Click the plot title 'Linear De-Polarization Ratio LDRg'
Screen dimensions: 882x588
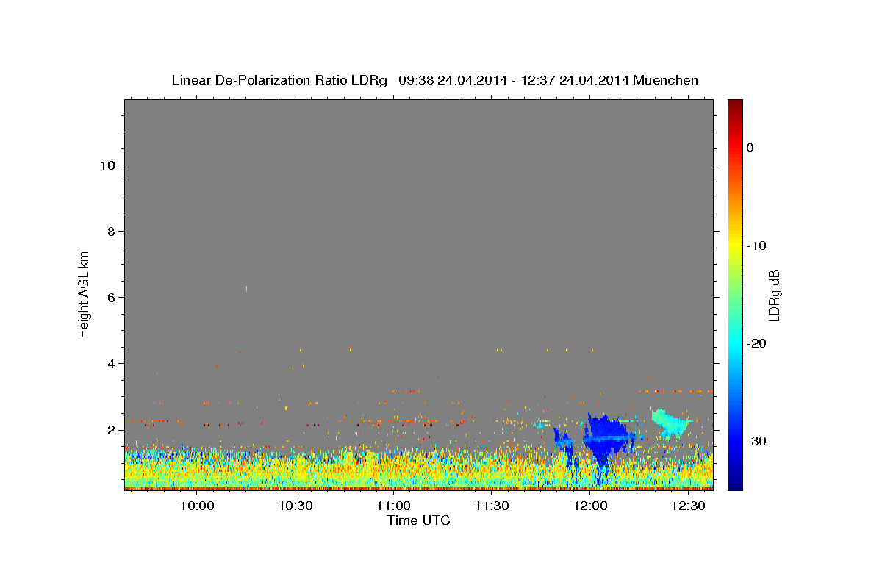coord(279,80)
